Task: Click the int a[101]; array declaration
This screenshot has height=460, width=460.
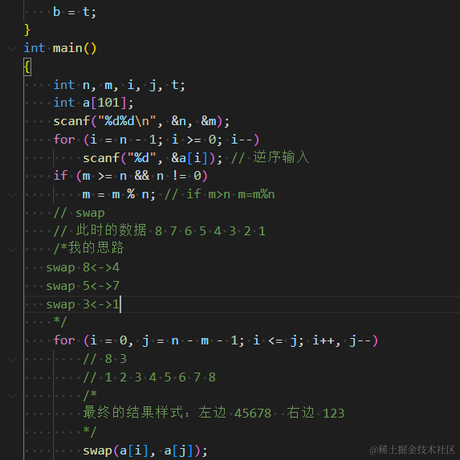Action: coord(93,103)
